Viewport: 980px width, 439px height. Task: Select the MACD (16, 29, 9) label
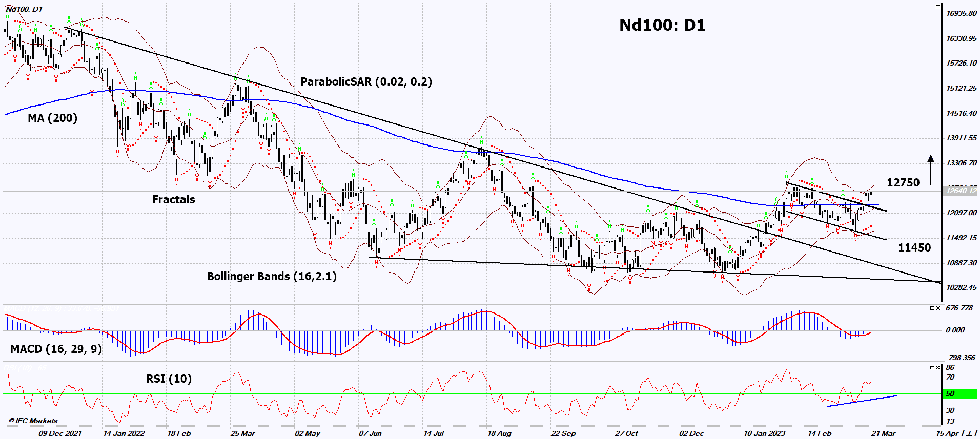[x=56, y=349]
